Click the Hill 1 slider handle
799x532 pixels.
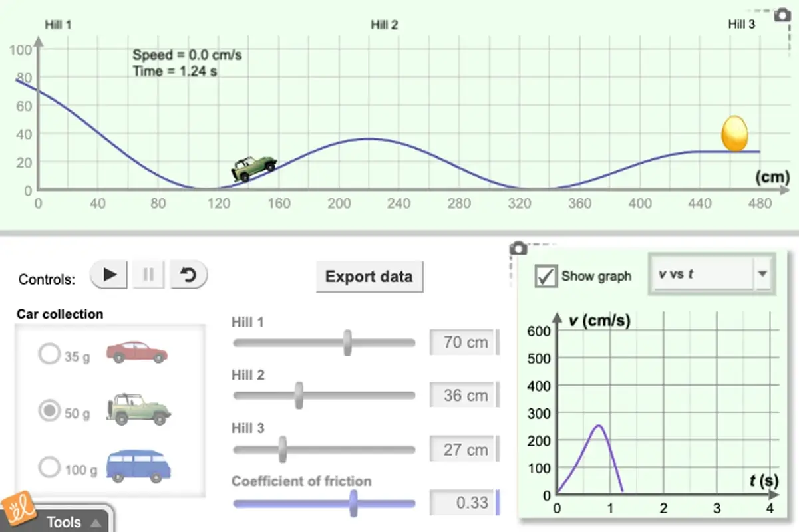tap(348, 341)
